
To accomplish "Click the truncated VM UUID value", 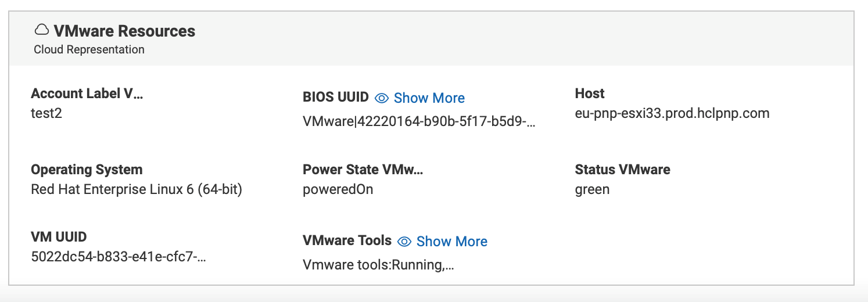I will point(118,256).
